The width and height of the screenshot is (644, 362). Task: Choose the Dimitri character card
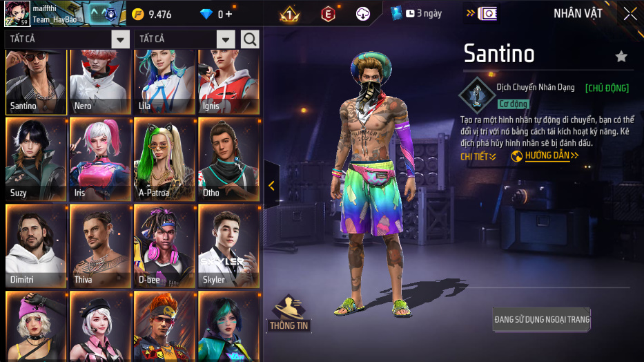pyautogui.click(x=36, y=246)
